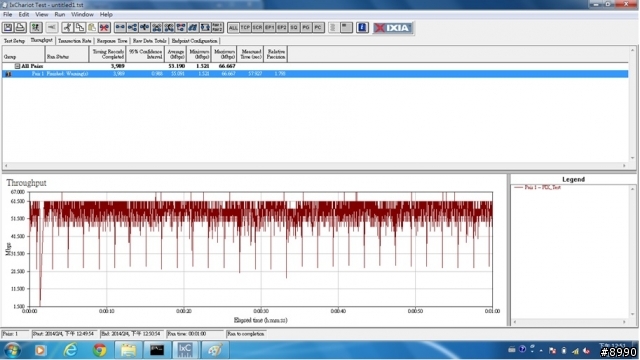This screenshot has width=640, height=360.
Task: Open the Command Prompt taskbar icon
Action: coord(157,350)
